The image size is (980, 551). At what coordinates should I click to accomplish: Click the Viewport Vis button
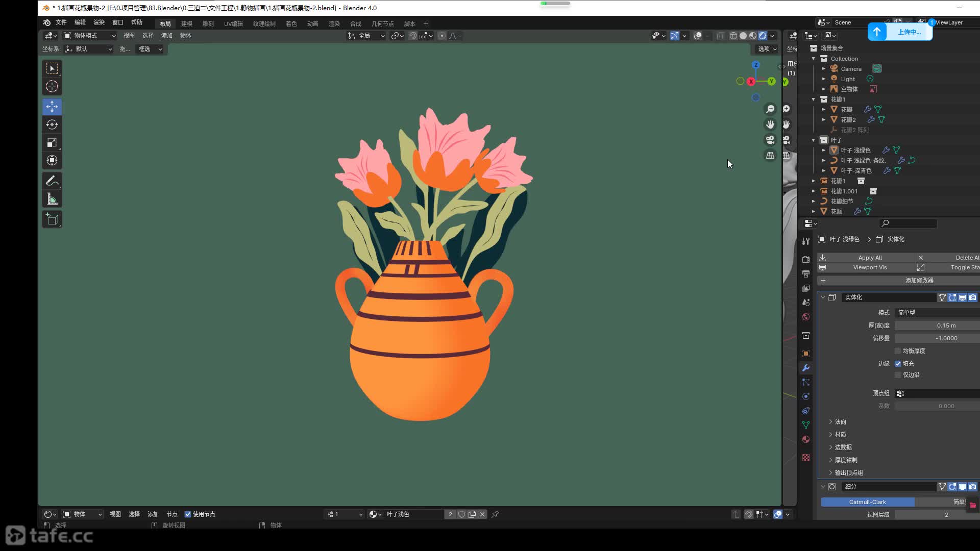point(866,267)
